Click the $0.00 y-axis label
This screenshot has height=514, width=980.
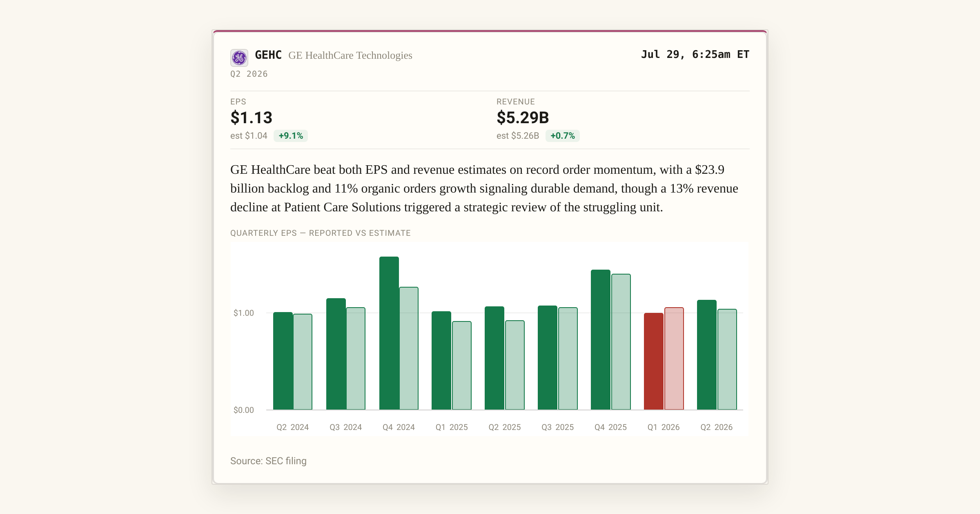pos(244,410)
